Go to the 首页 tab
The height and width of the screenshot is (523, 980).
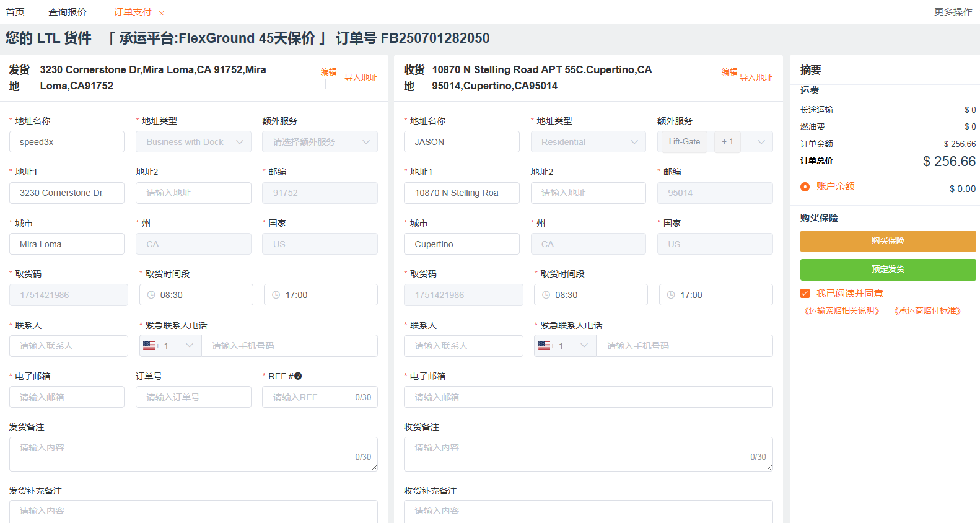click(x=15, y=12)
